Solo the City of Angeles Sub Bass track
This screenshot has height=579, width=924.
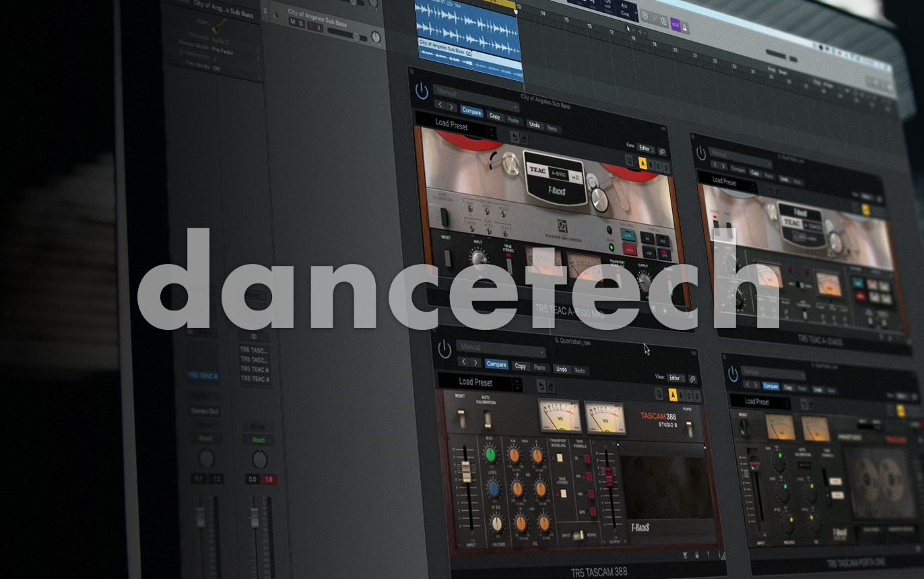(302, 23)
